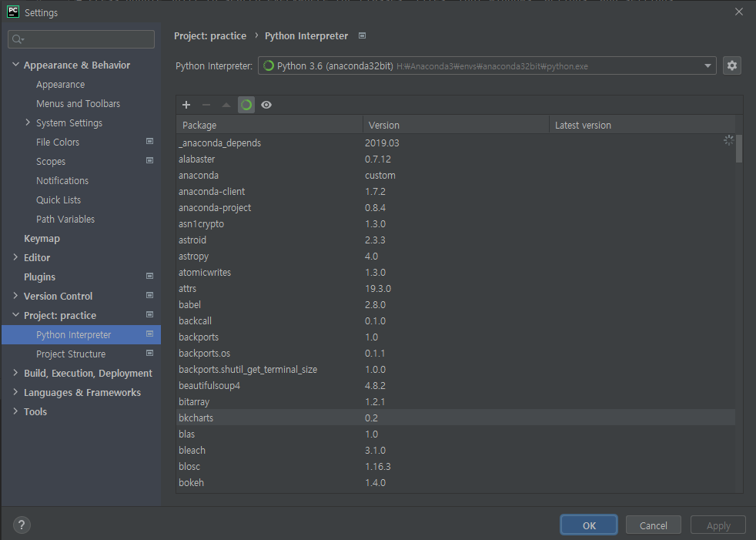
Task: Collapse the Appearance & Behavior section
Action: click(x=15, y=64)
